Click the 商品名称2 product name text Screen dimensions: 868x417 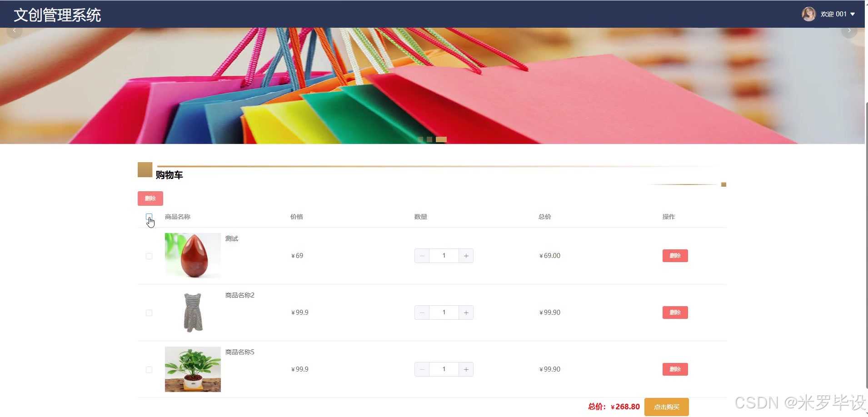(240, 295)
